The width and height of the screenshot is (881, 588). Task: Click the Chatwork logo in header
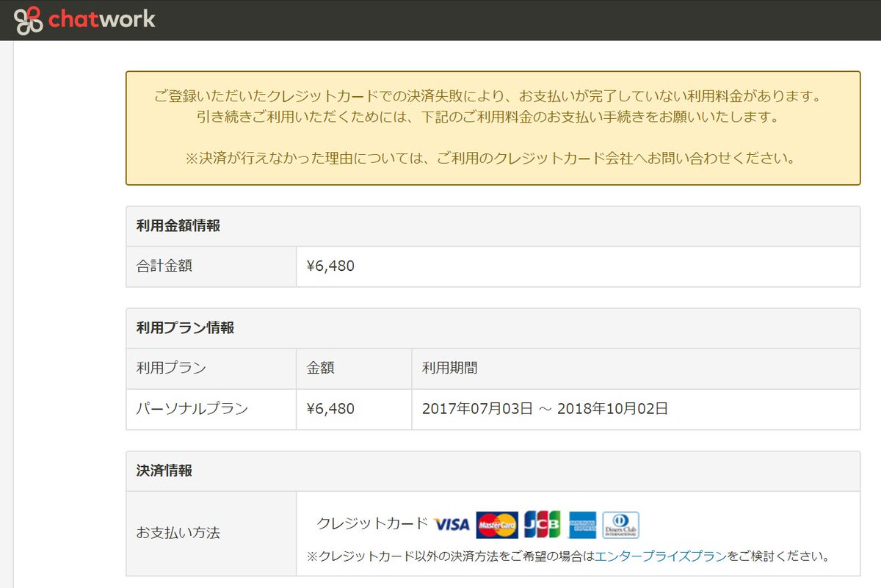tap(84, 20)
